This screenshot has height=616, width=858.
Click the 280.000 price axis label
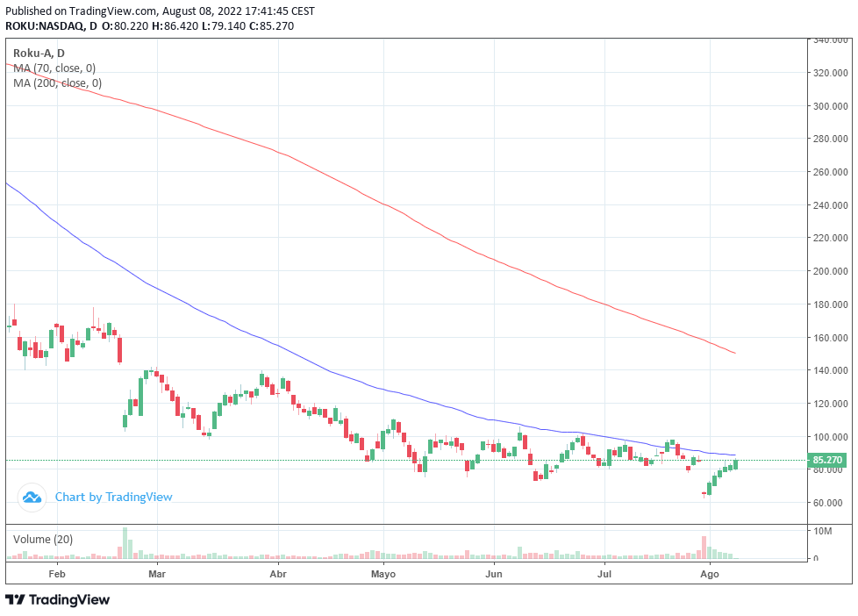pyautogui.click(x=830, y=139)
